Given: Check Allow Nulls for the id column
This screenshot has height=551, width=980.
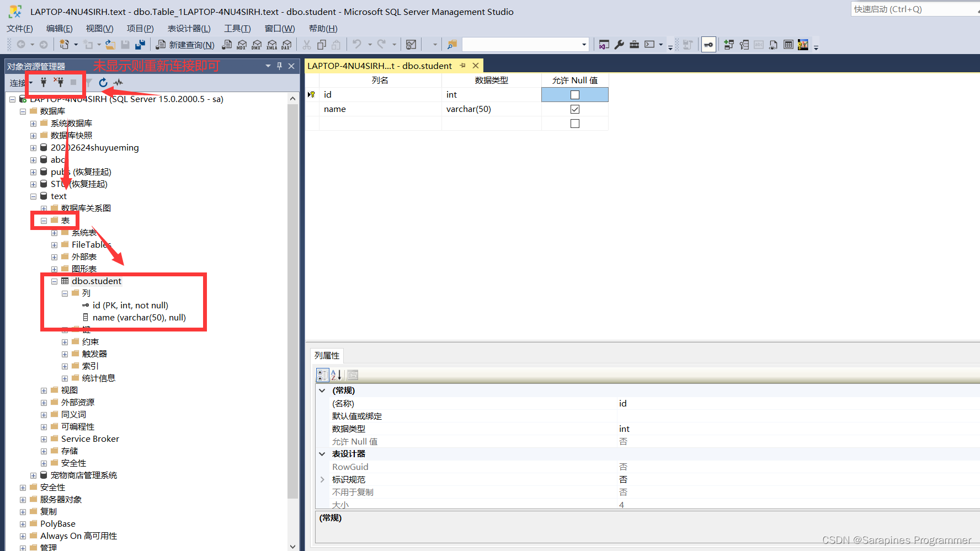Looking at the screenshot, I should [x=575, y=95].
